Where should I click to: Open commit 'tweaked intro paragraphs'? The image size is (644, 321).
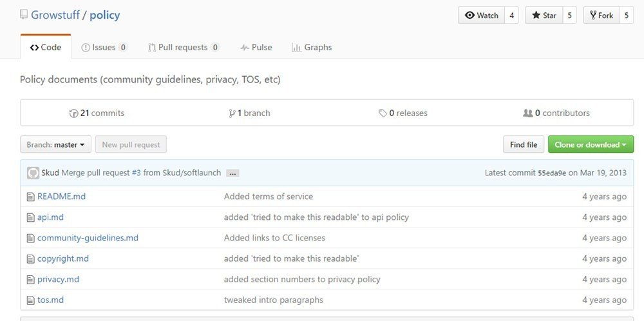click(x=274, y=300)
